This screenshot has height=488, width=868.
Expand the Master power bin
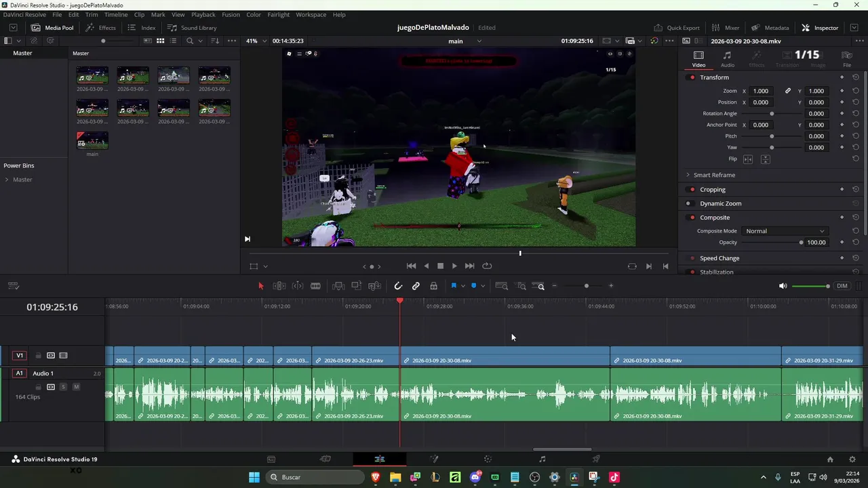tap(7, 180)
